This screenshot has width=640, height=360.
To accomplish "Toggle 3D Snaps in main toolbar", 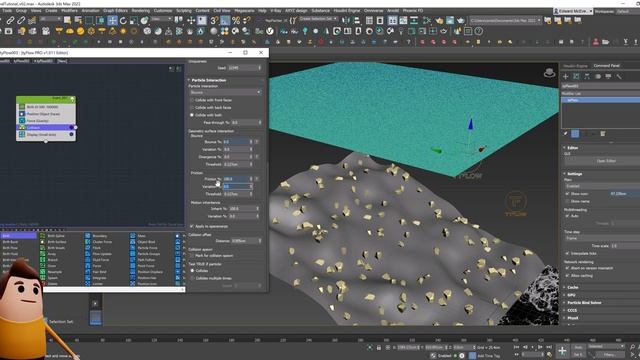I will (214, 20).
